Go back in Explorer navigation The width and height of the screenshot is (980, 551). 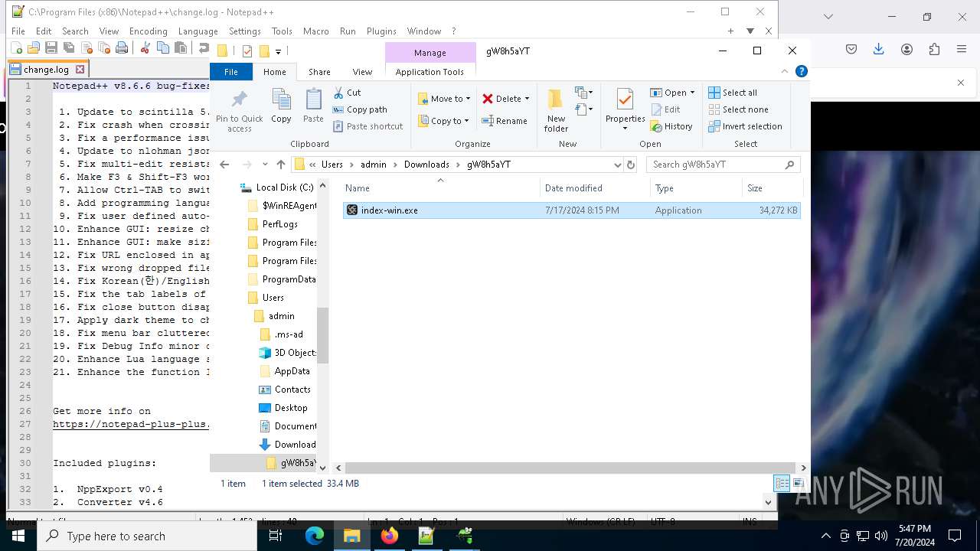point(224,165)
